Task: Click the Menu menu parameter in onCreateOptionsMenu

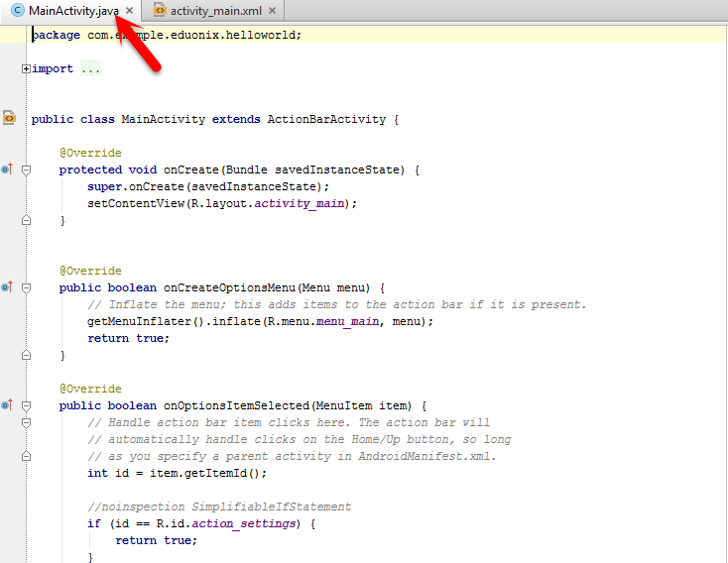Action: coord(335,287)
